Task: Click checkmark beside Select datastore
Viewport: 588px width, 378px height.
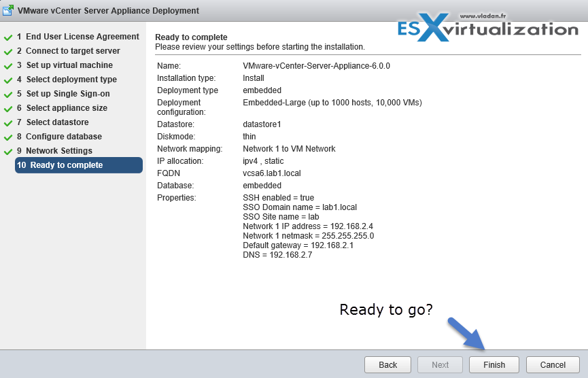Action: [x=8, y=123]
